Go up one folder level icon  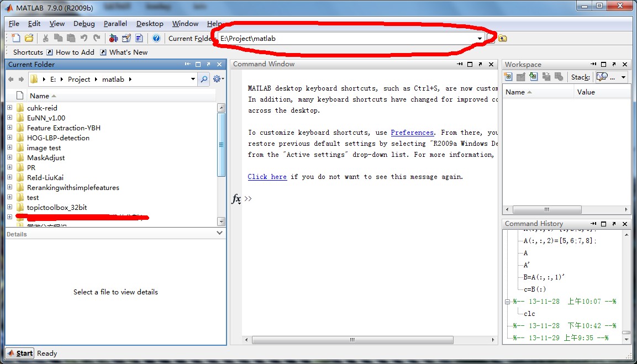pos(503,38)
